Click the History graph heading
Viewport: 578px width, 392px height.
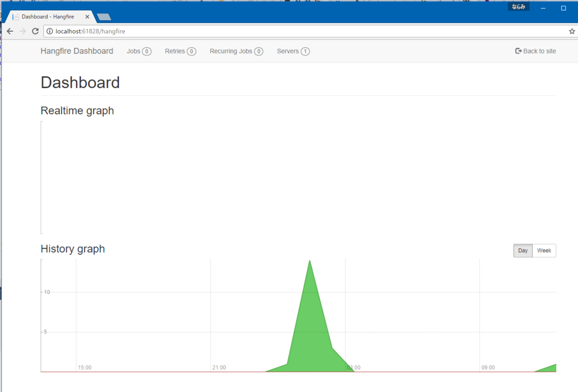click(73, 249)
